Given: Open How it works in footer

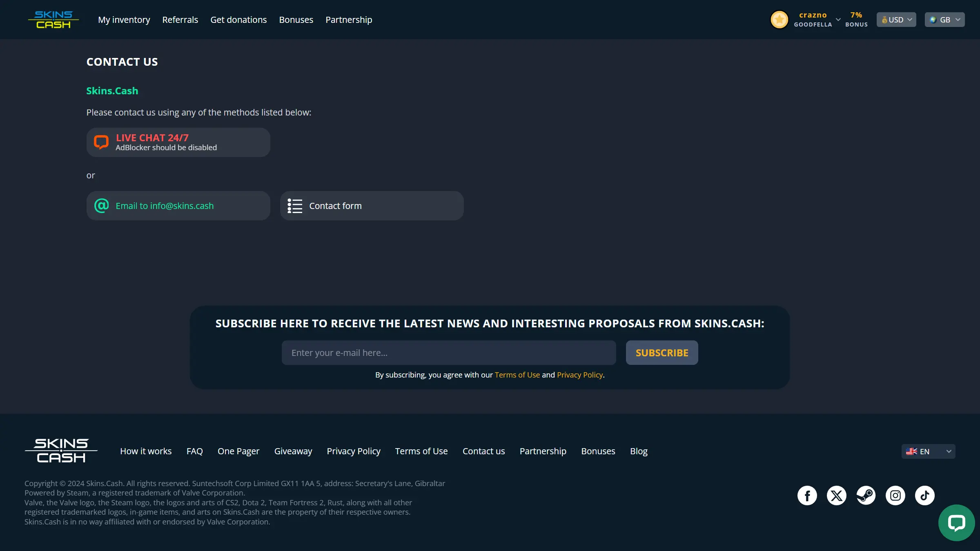Looking at the screenshot, I should (146, 451).
